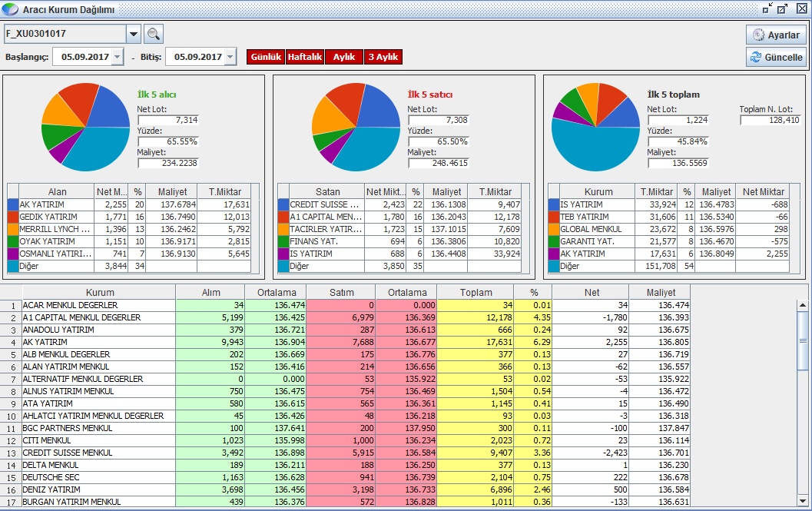Click the İlk 5 alıcı pie chart
This screenshot has width=812, height=511.
[x=85, y=127]
